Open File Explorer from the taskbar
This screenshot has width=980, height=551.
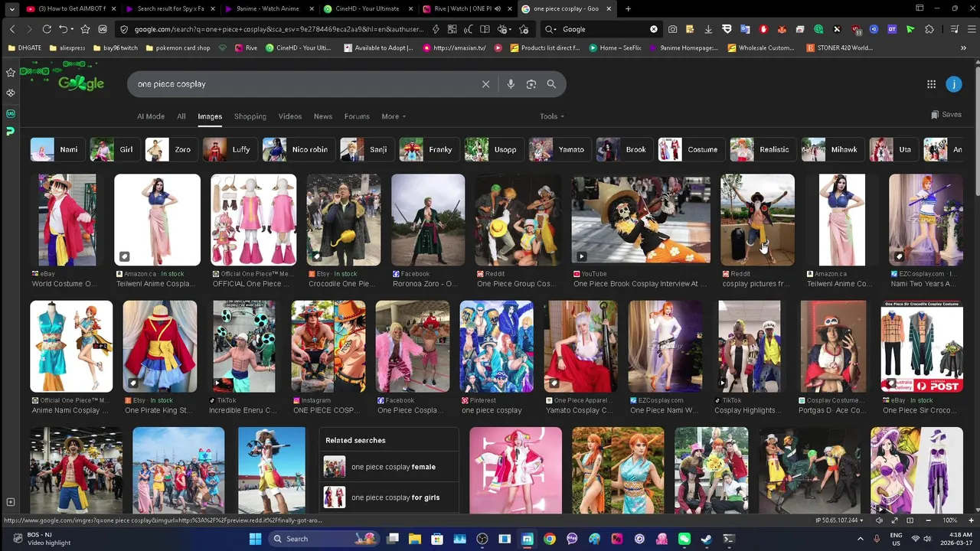(415, 539)
